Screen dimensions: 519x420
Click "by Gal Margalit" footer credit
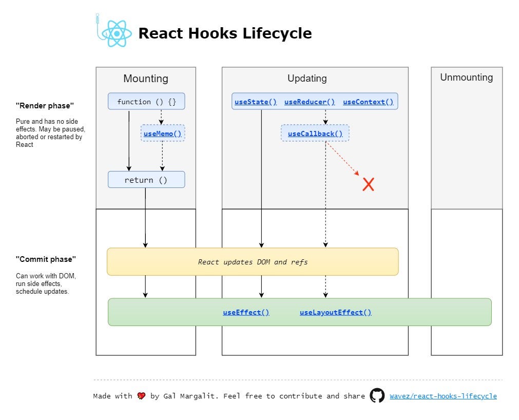pyautogui.click(x=184, y=396)
